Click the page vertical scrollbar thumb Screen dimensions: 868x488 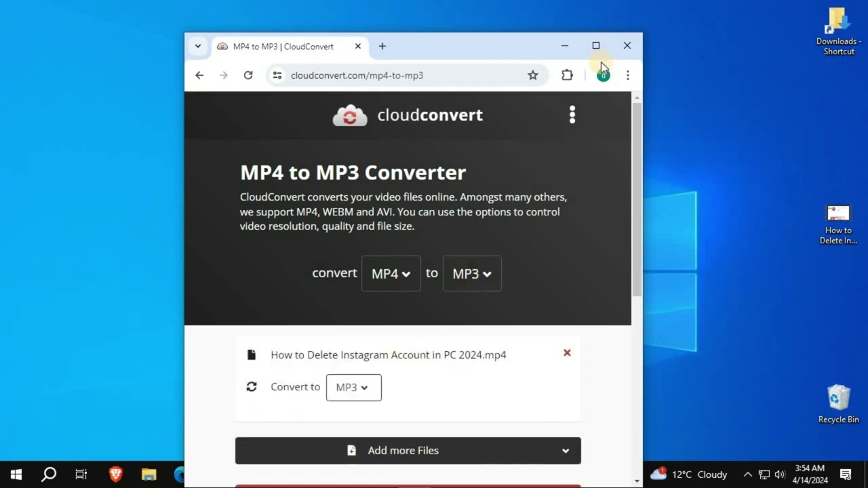(637, 200)
